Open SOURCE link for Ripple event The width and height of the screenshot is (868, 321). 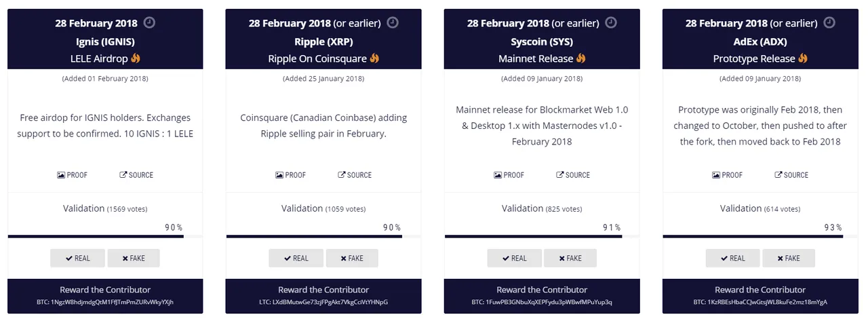pos(355,175)
